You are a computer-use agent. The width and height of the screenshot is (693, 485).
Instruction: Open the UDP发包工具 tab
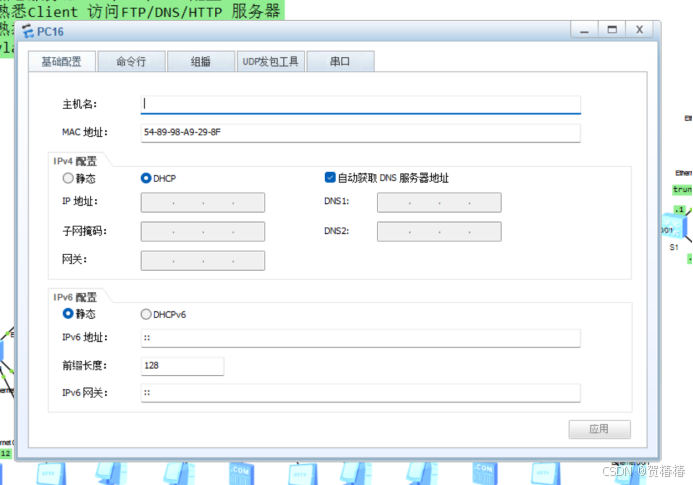270,62
